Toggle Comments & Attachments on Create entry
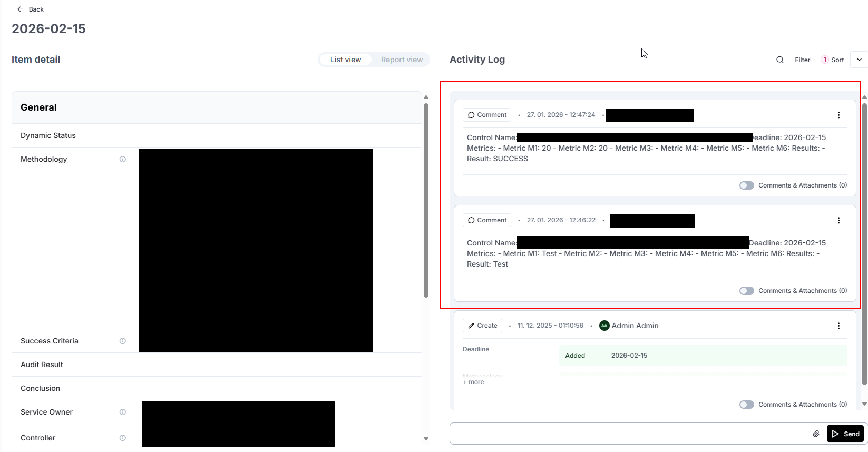 (x=746, y=405)
